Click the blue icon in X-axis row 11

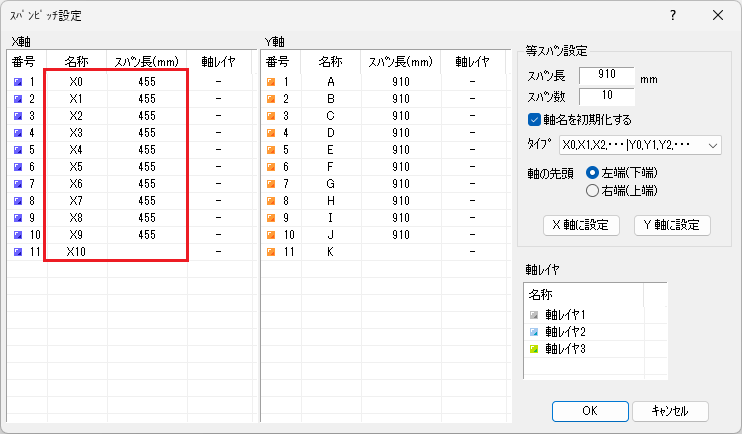[x=18, y=251]
